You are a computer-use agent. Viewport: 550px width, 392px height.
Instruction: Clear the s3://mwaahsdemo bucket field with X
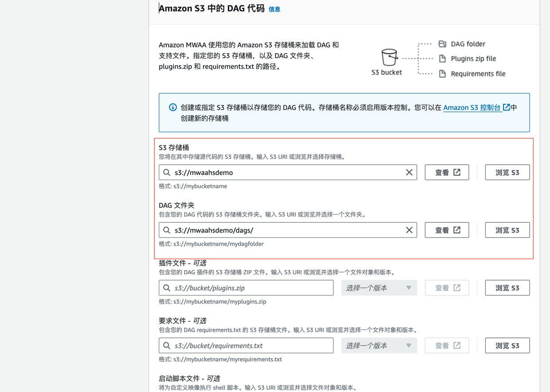(409, 172)
